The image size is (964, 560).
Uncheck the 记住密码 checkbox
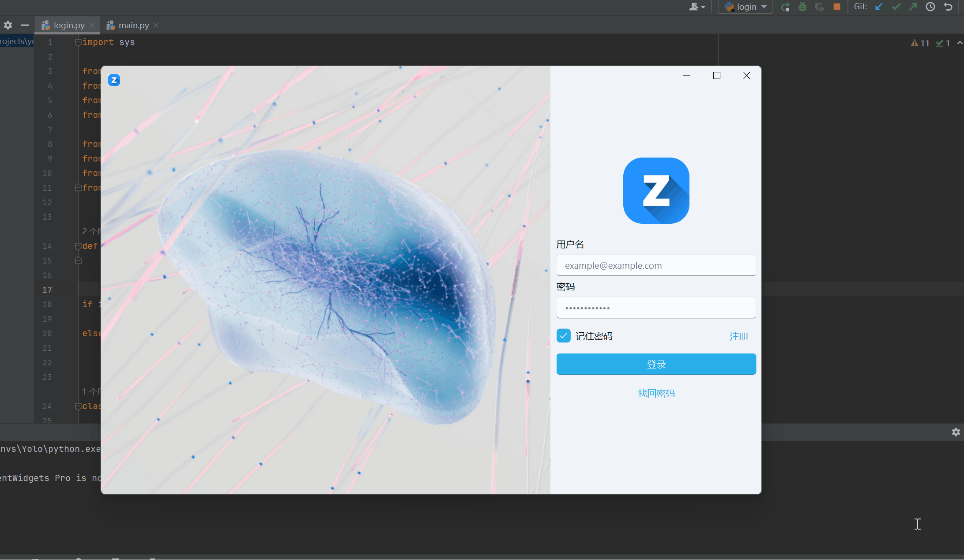564,336
